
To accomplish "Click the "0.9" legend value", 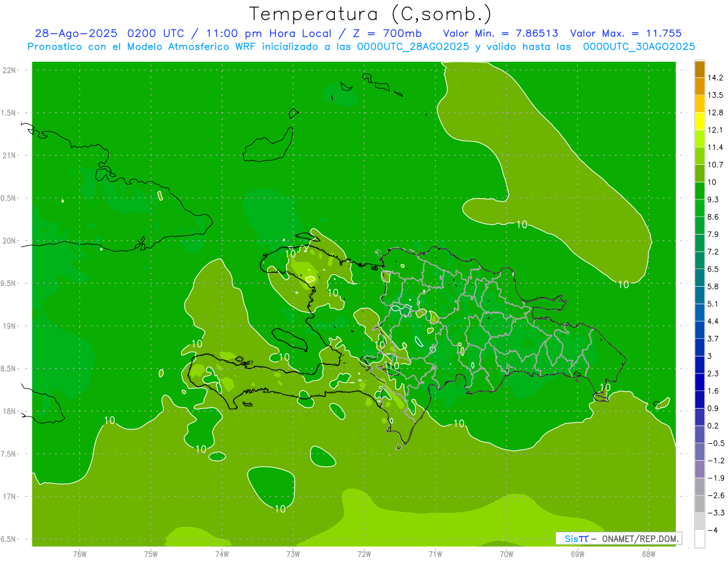I will tap(713, 409).
